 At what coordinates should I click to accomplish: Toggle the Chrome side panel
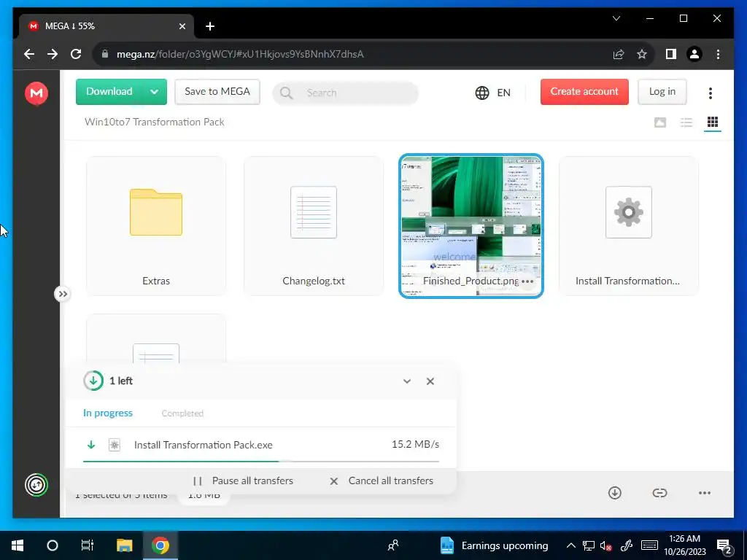pyautogui.click(x=671, y=54)
